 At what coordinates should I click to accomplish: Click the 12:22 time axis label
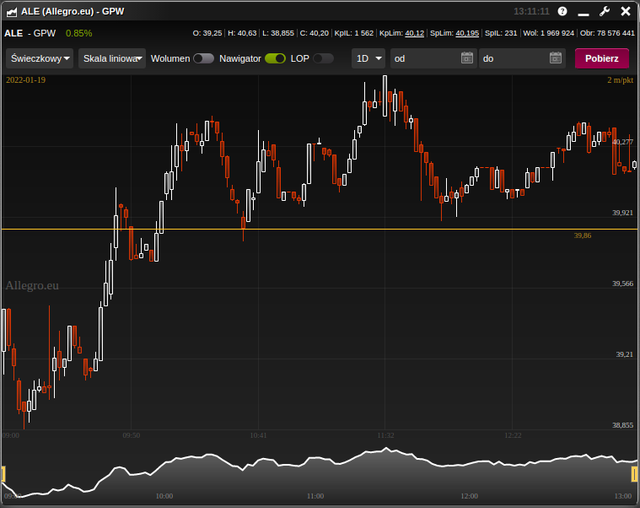coord(513,435)
